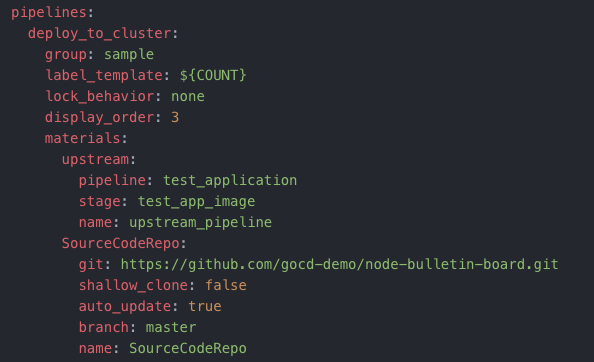Screen dimensions: 594x362
Task: Click the test_application pipeline value
Action: pyautogui.click(x=230, y=181)
